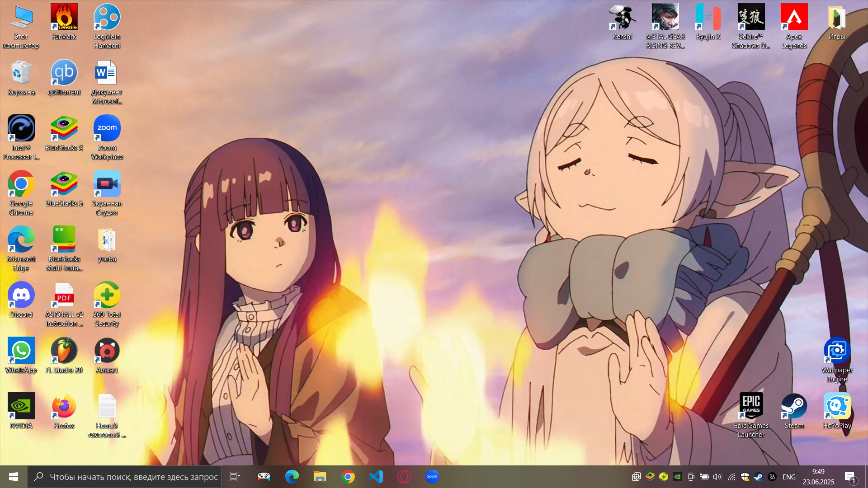Switch the ENG input language

[789, 477]
